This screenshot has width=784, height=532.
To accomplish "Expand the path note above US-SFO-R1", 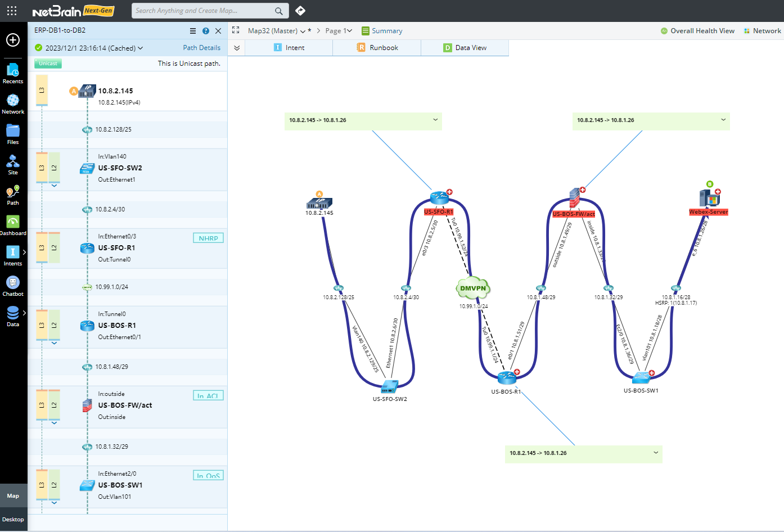I will pos(435,120).
